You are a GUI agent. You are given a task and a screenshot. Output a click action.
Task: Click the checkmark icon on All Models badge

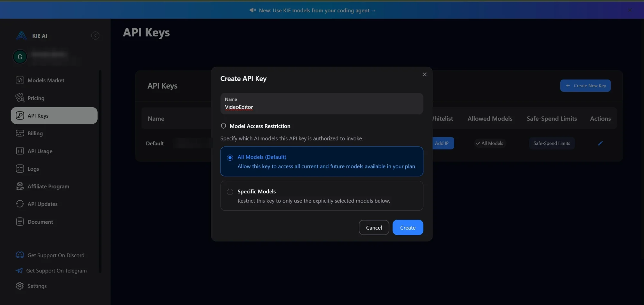(x=478, y=143)
